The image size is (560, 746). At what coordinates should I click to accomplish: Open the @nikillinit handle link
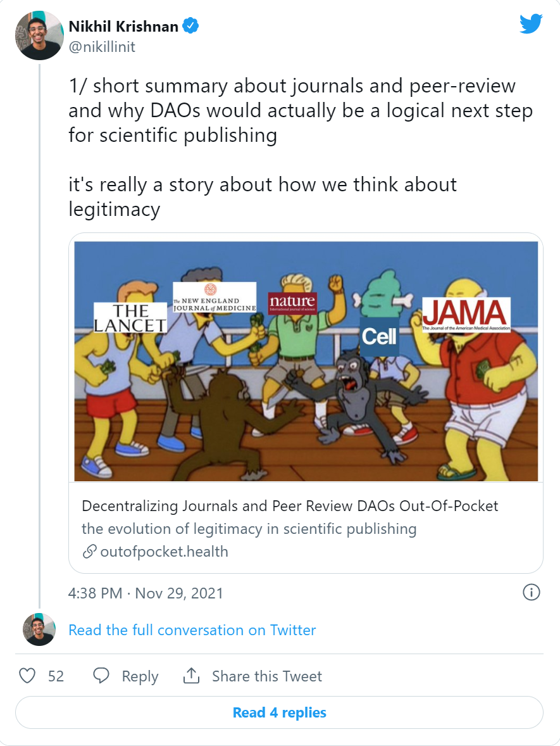click(102, 47)
